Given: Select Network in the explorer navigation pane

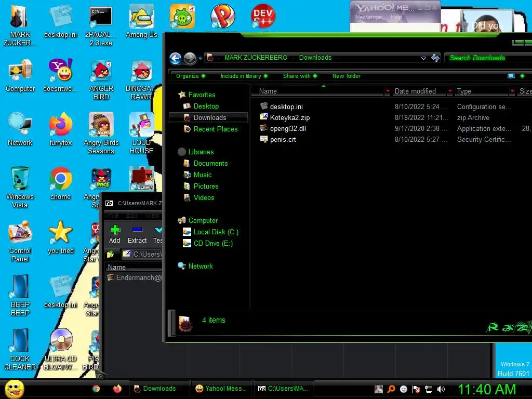Looking at the screenshot, I should tap(201, 267).
